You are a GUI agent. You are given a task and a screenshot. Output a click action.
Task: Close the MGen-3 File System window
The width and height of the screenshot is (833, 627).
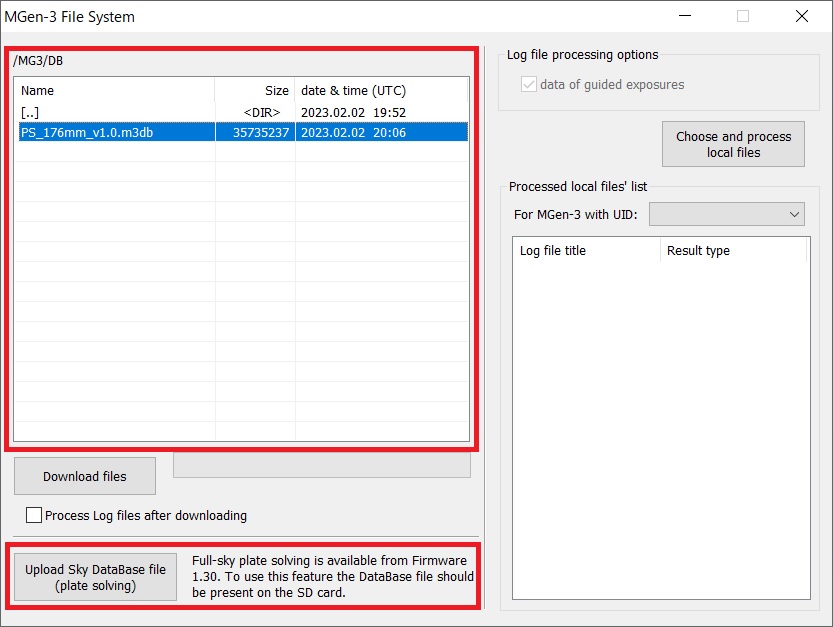pyautogui.click(x=802, y=16)
